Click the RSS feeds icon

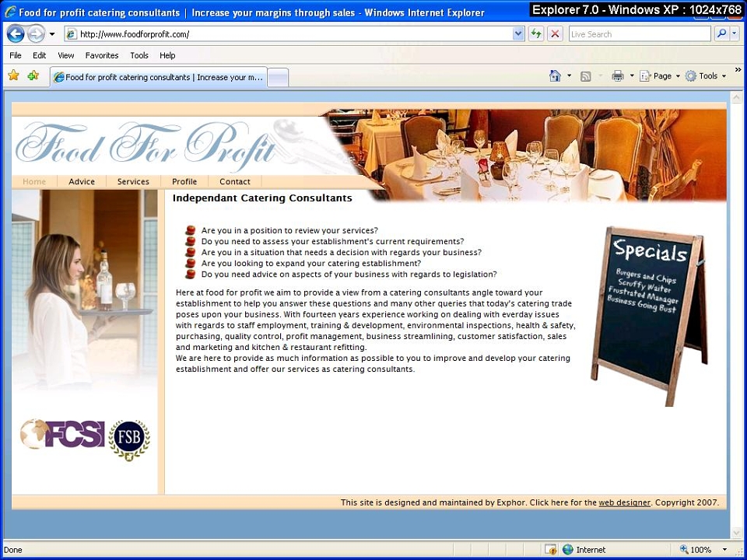pos(585,76)
